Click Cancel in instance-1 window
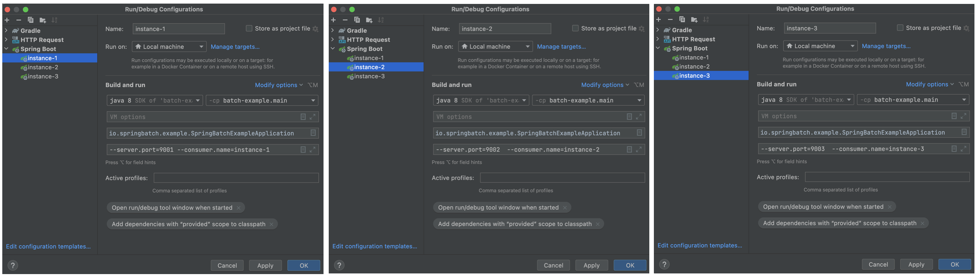The width and height of the screenshot is (980, 278). coord(227,266)
